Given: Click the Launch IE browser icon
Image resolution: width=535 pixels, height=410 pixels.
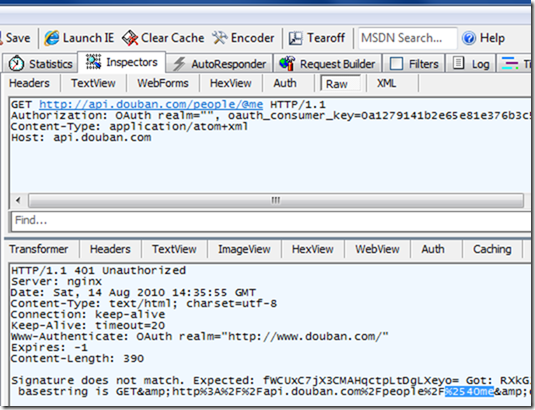Looking at the screenshot, I should click(52, 38).
